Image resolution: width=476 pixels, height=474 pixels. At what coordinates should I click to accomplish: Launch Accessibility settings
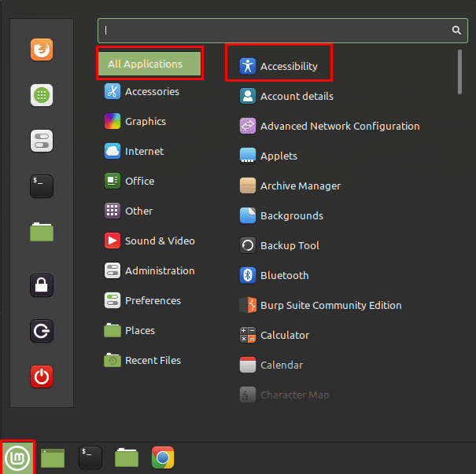[x=279, y=66]
